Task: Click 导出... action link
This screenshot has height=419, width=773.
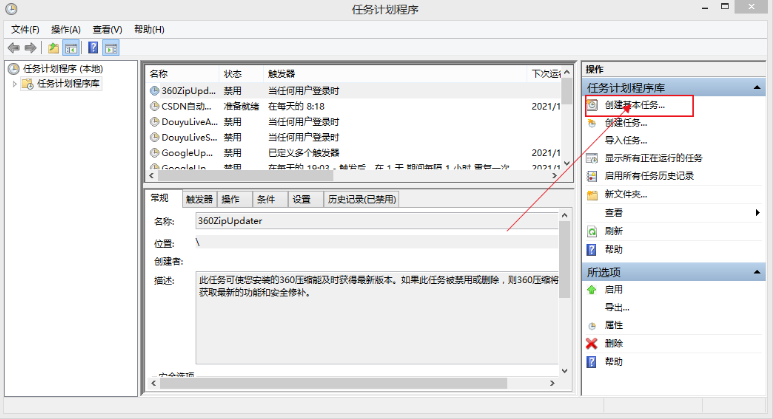Action: pyautogui.click(x=617, y=308)
